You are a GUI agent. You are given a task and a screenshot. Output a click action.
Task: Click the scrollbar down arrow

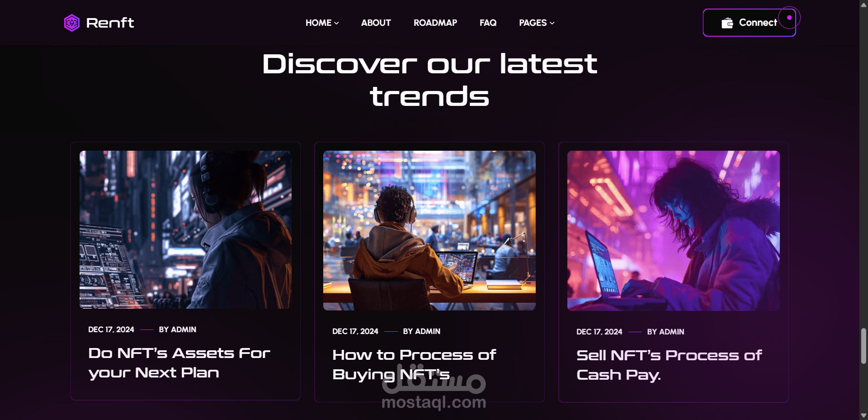pos(863,415)
